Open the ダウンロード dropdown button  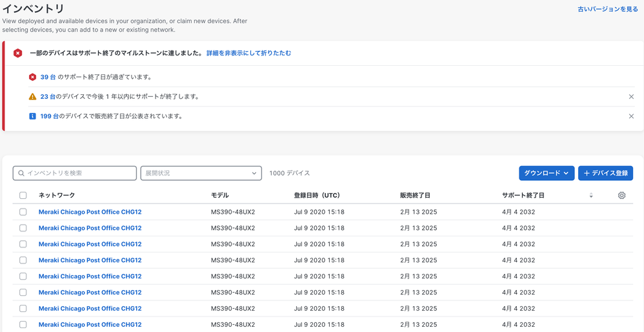click(x=546, y=173)
